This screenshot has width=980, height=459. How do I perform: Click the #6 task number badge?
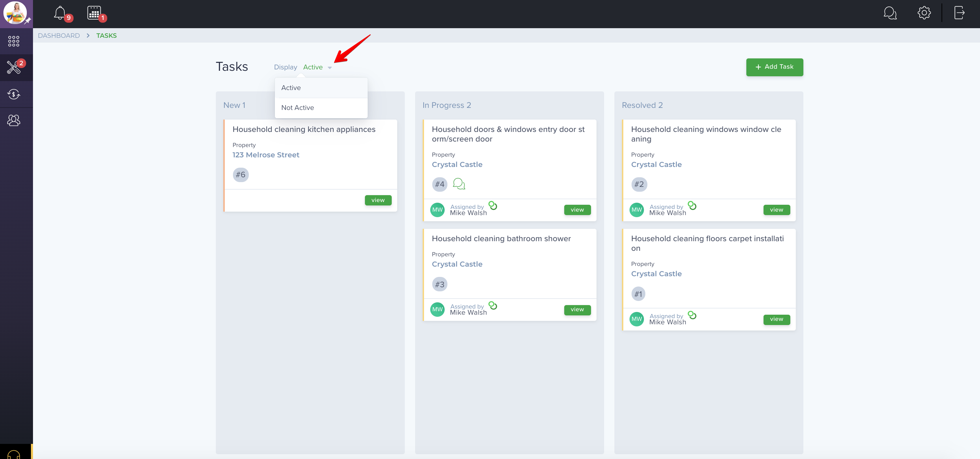pos(241,175)
